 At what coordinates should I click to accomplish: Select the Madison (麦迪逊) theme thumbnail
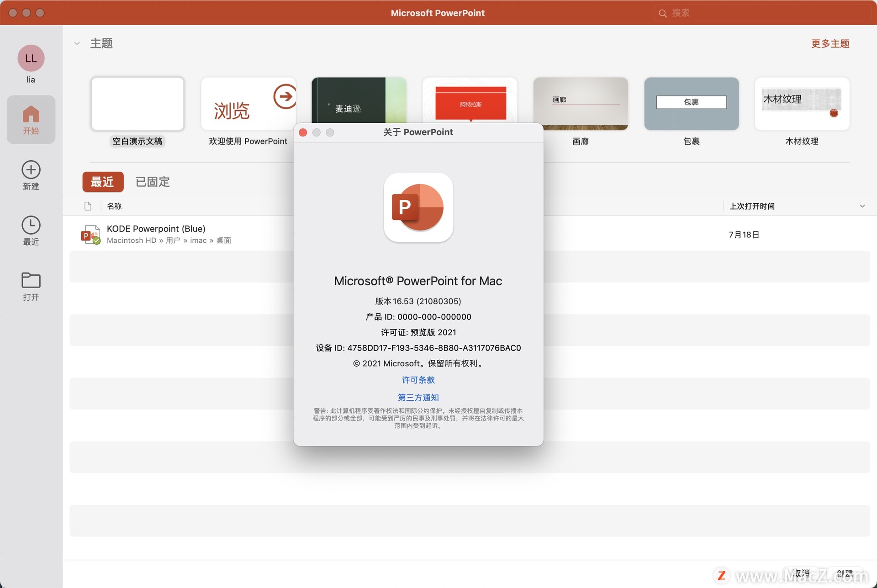(x=359, y=100)
